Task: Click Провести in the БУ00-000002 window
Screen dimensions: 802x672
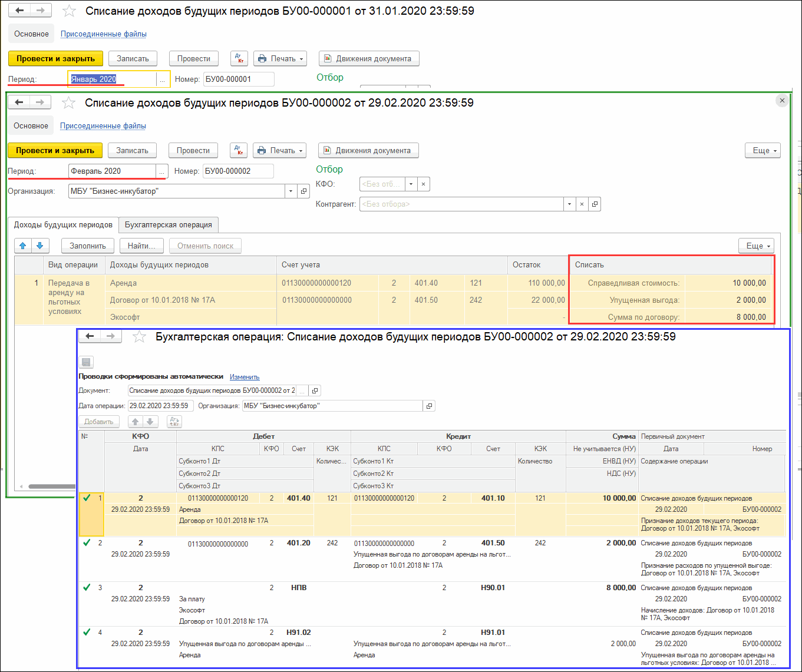Action: click(193, 150)
